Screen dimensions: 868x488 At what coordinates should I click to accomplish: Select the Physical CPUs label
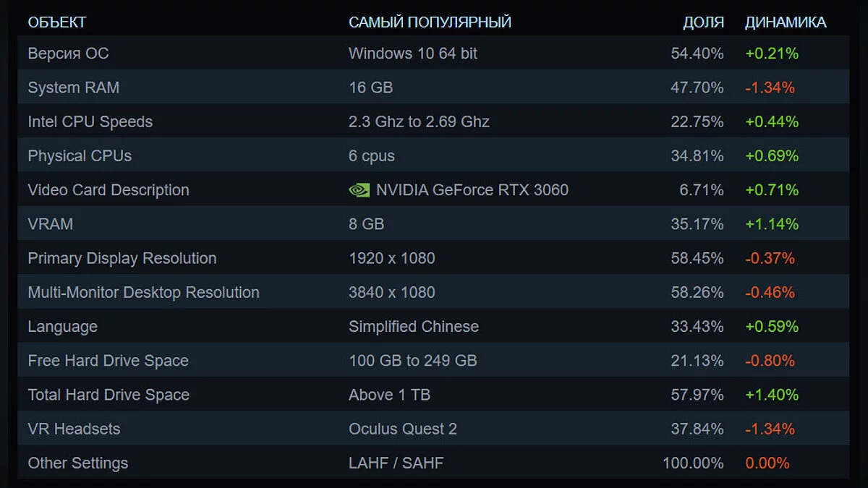80,156
